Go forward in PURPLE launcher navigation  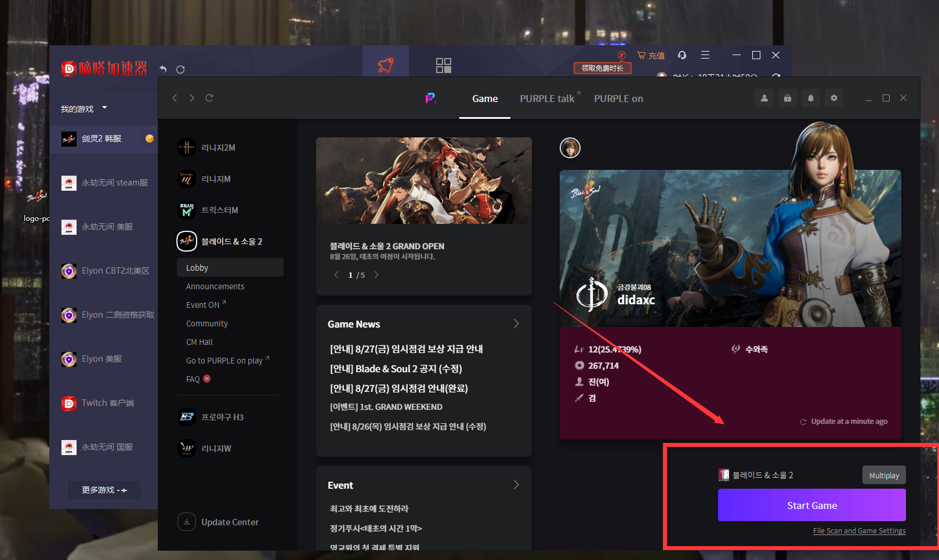click(191, 98)
